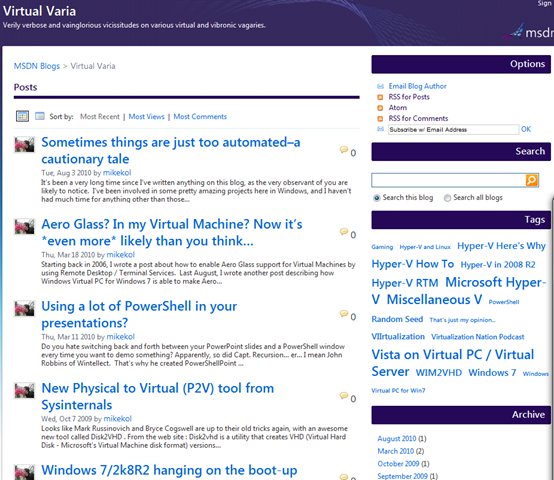This screenshot has height=480, width=554.
Task: Open New Physical to Virtual (P2V) tool post
Action: coord(158,396)
